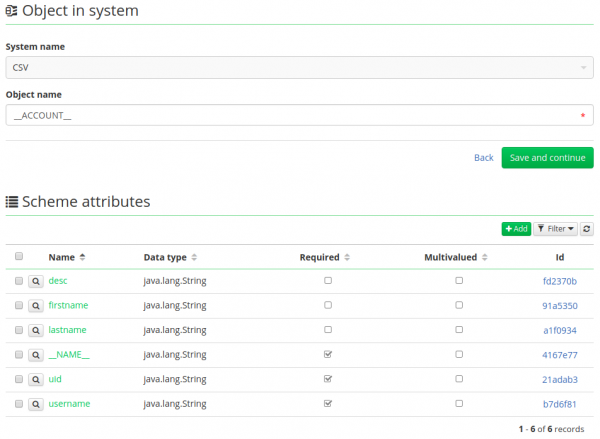Open detail magnifier for desc attribute

[36, 281]
